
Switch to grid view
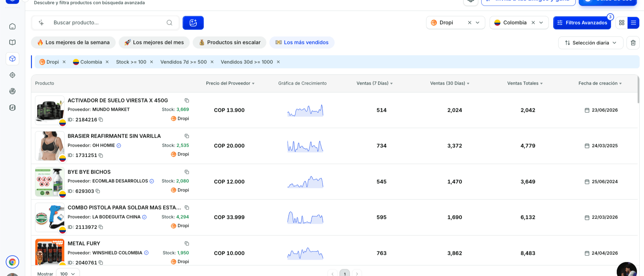pyautogui.click(x=621, y=22)
